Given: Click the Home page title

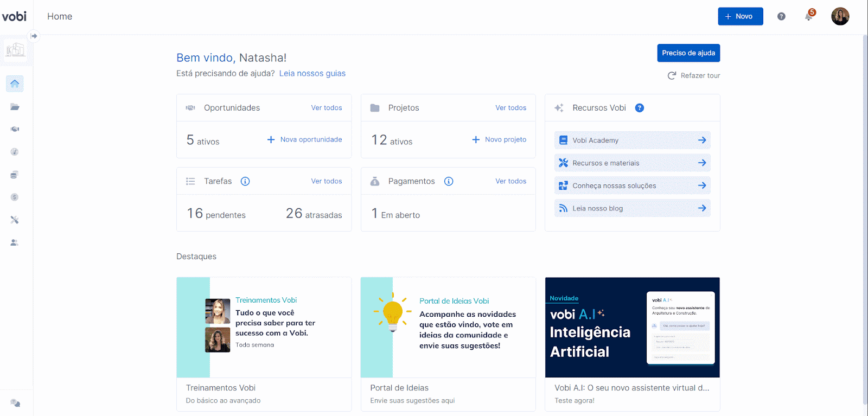Looking at the screenshot, I should point(60,16).
